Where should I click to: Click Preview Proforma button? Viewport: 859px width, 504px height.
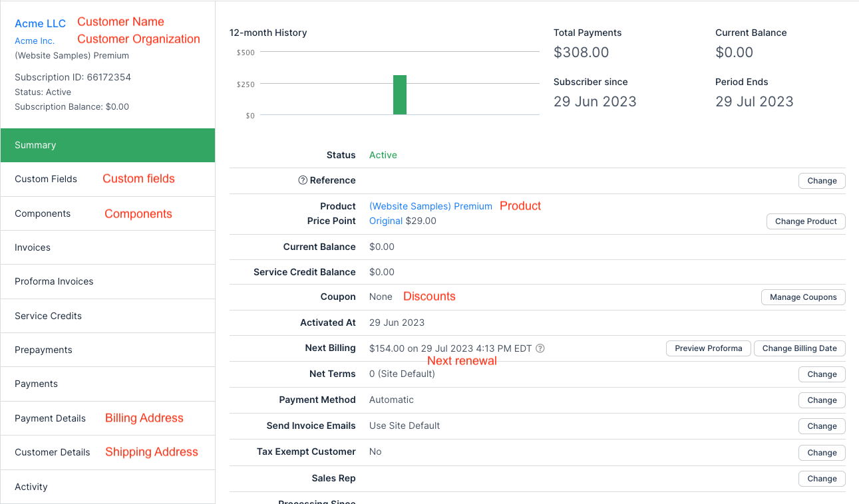708,348
